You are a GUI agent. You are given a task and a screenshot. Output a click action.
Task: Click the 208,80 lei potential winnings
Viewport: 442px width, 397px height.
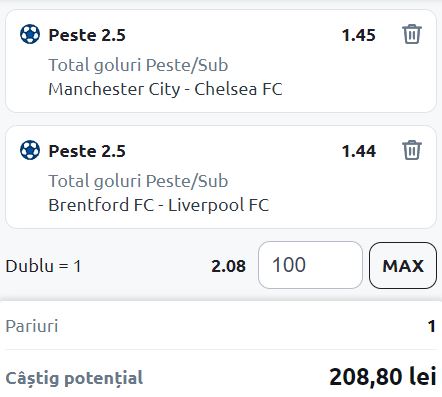(x=383, y=377)
